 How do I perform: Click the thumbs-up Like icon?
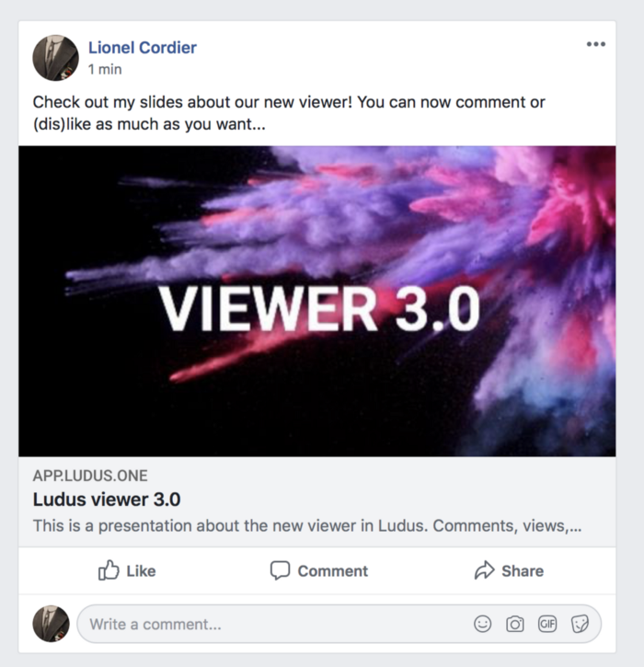coord(109,570)
